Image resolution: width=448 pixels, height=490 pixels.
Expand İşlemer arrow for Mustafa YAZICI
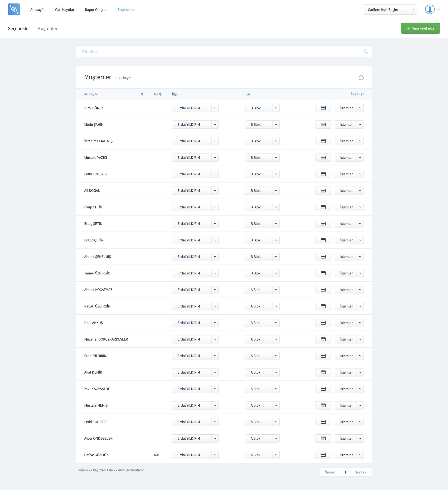click(360, 158)
